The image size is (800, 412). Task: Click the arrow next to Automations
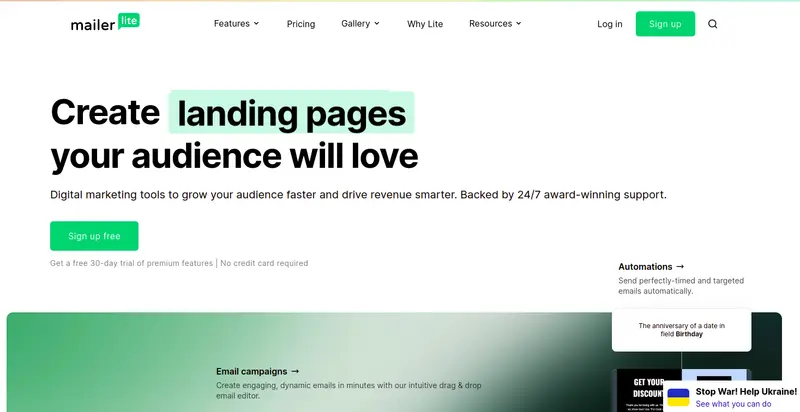click(x=680, y=267)
